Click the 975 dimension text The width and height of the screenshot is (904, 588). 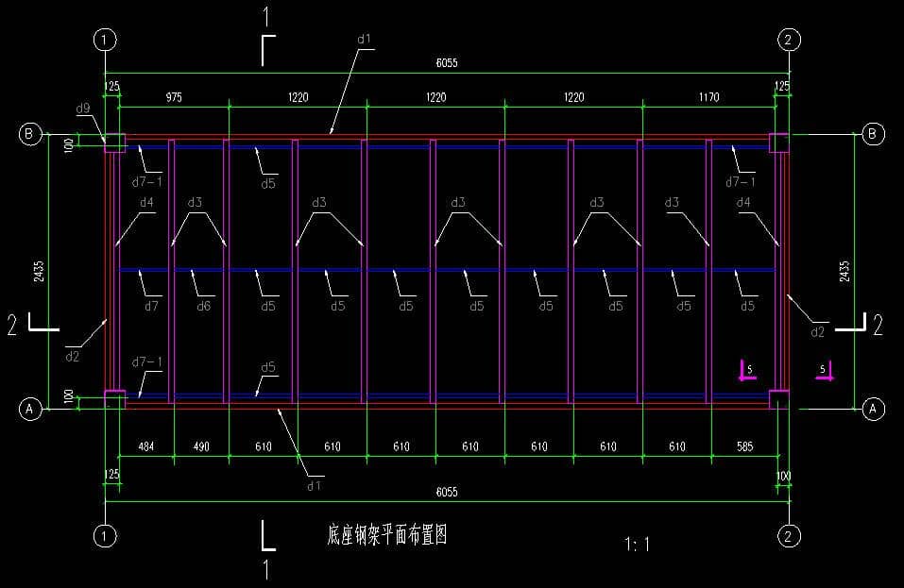[x=174, y=97]
